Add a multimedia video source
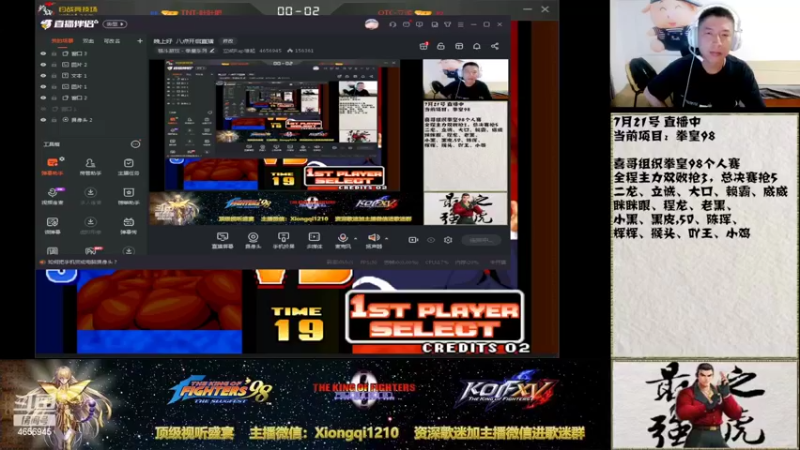The width and height of the screenshot is (800, 450). [x=314, y=240]
